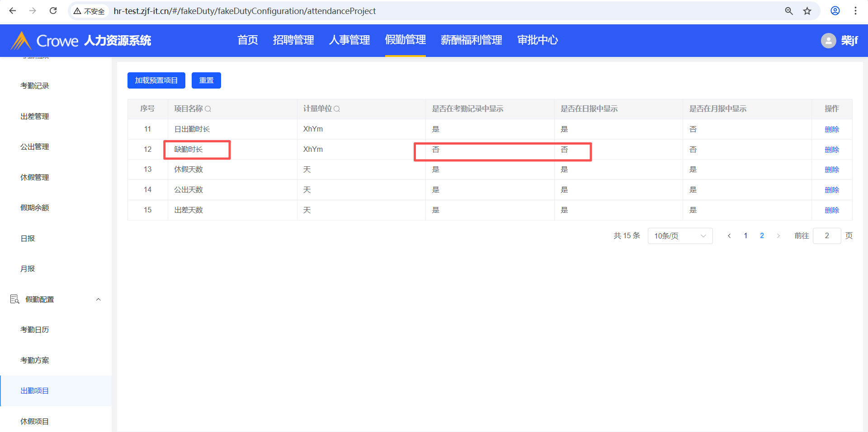
Task: Select 考勤方案 in the sidebar
Action: click(x=35, y=360)
